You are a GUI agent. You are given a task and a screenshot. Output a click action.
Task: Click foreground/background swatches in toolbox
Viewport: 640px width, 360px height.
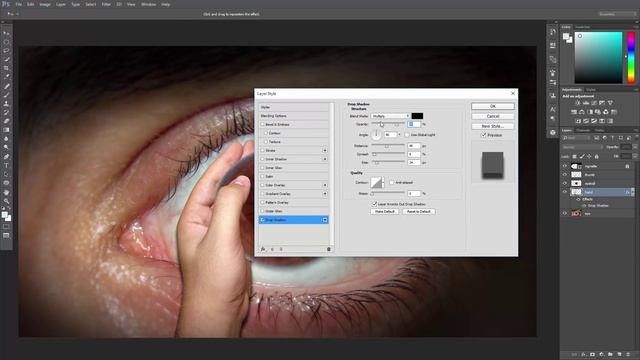coord(6,216)
